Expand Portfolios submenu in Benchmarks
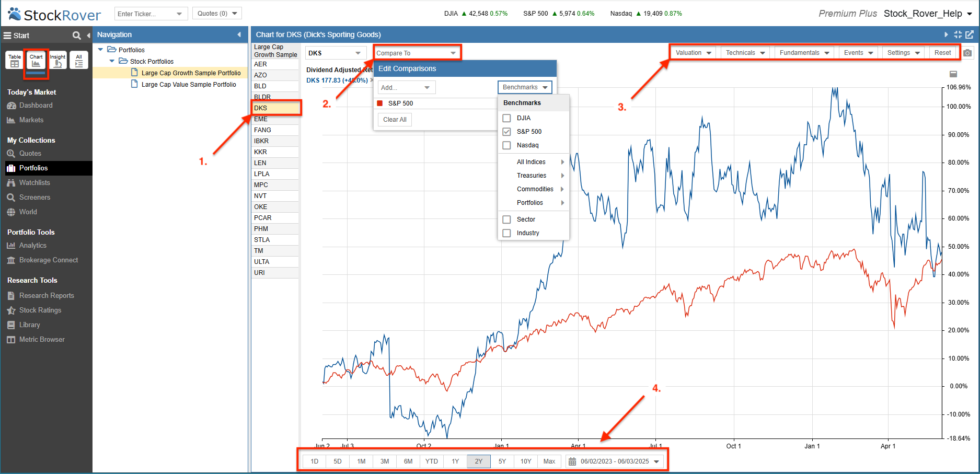This screenshot has height=474, width=980. pyautogui.click(x=534, y=203)
